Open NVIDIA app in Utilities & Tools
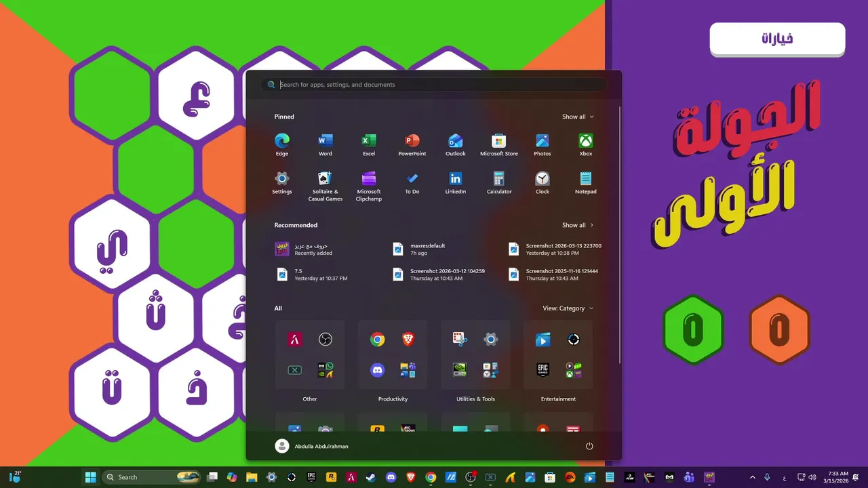The height and width of the screenshot is (488, 868). click(x=460, y=370)
